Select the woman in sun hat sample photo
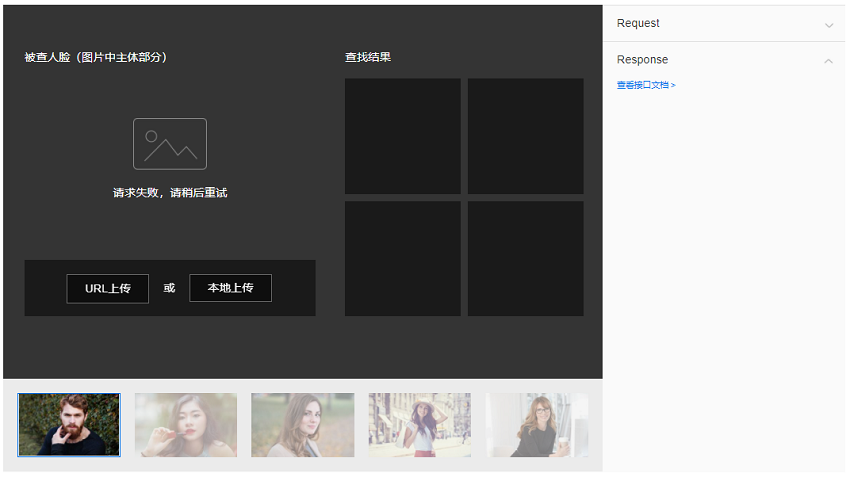The width and height of the screenshot is (850, 477). coord(420,425)
